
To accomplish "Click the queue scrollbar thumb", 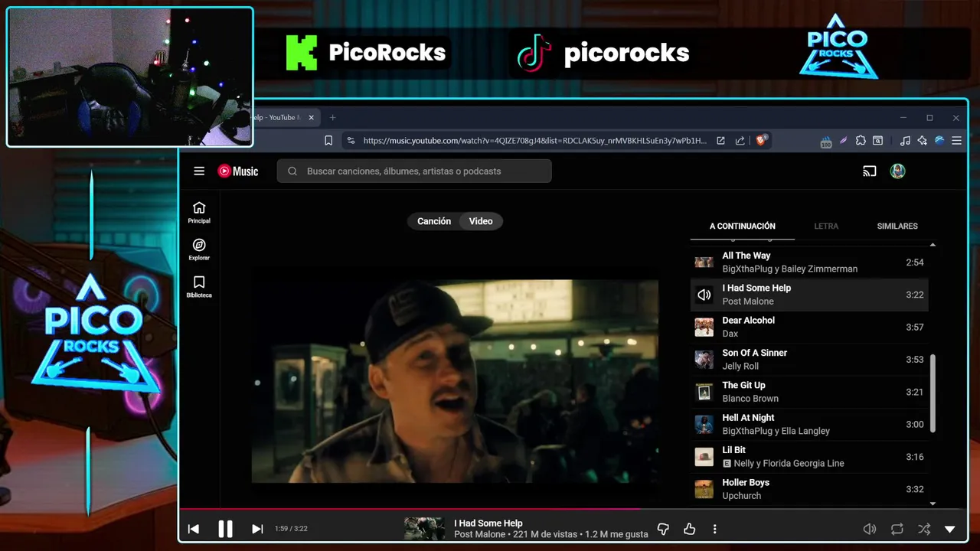I will pyautogui.click(x=933, y=393).
